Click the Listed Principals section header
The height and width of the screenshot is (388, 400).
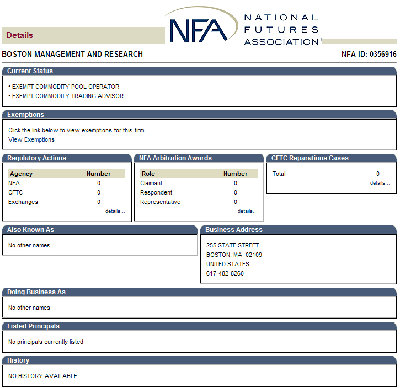click(199, 326)
